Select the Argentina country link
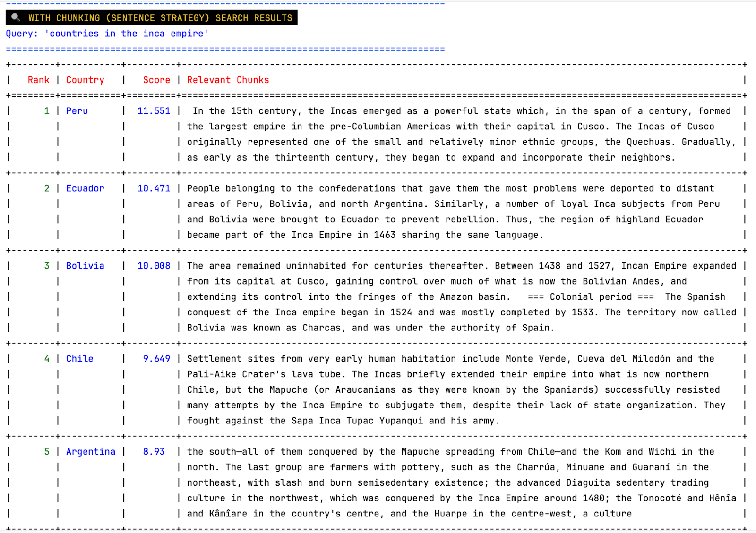The height and width of the screenshot is (533, 756). click(x=91, y=451)
